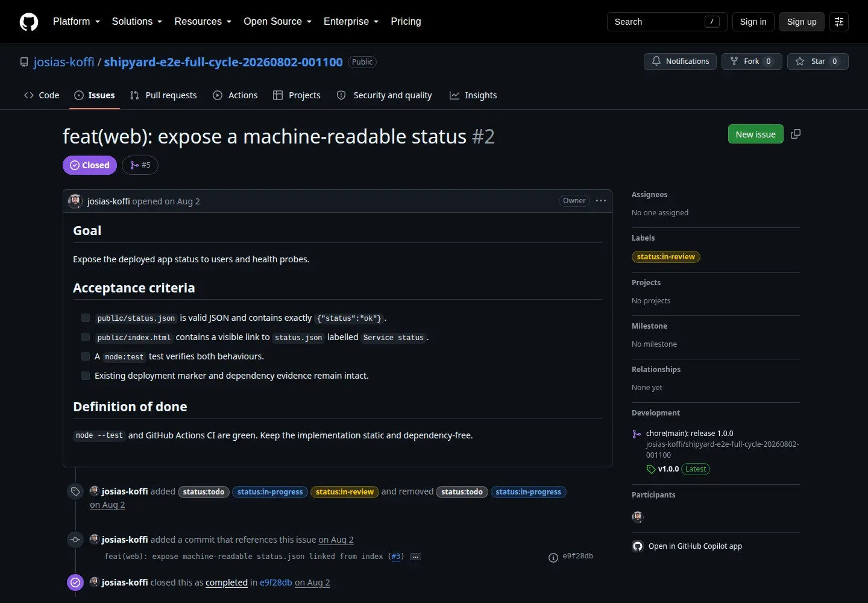The height and width of the screenshot is (603, 868).
Task: Open the Open Source dropdown
Action: 278,22
